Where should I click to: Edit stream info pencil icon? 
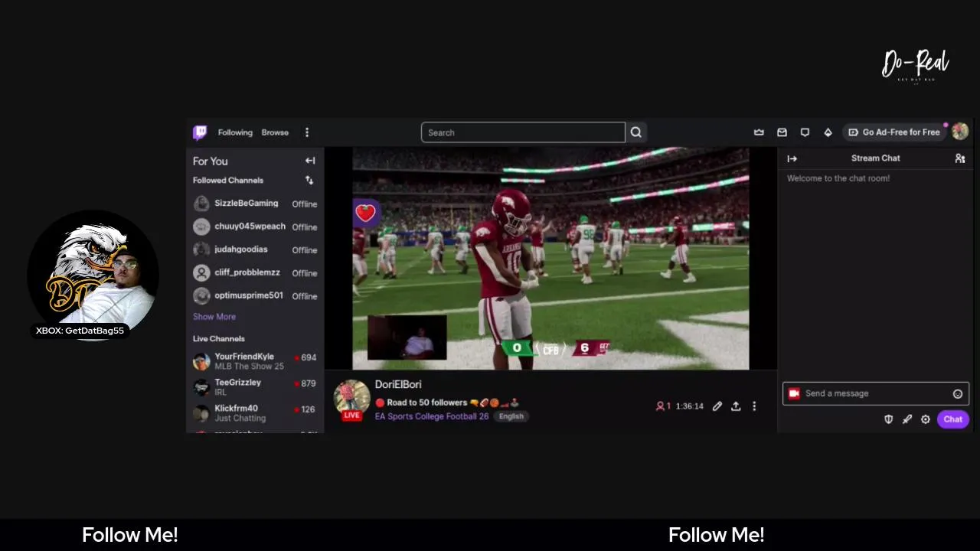coord(717,406)
